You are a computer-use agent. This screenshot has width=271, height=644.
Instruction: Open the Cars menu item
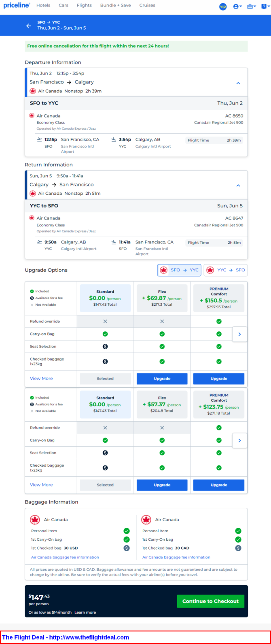point(64,6)
